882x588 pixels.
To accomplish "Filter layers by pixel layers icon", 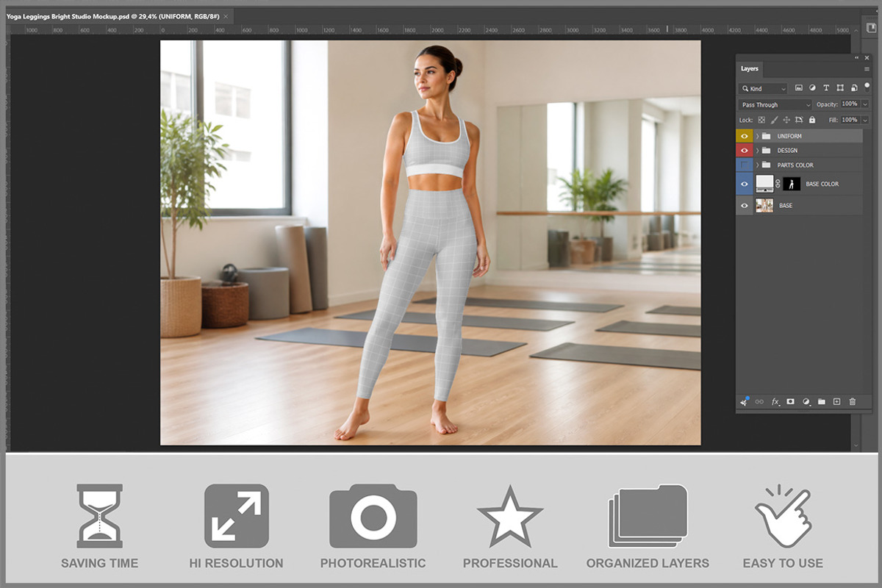I will coord(799,88).
